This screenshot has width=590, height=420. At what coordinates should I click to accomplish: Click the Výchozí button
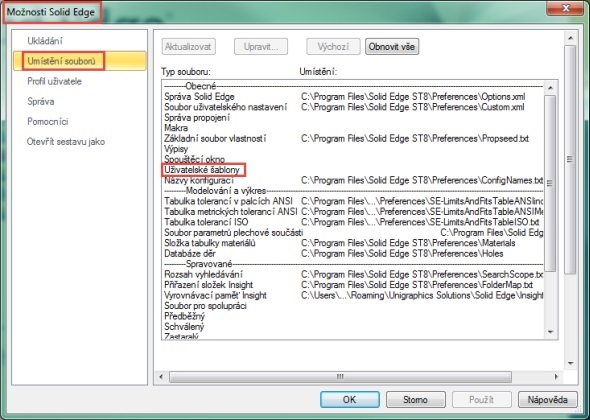coord(333,47)
